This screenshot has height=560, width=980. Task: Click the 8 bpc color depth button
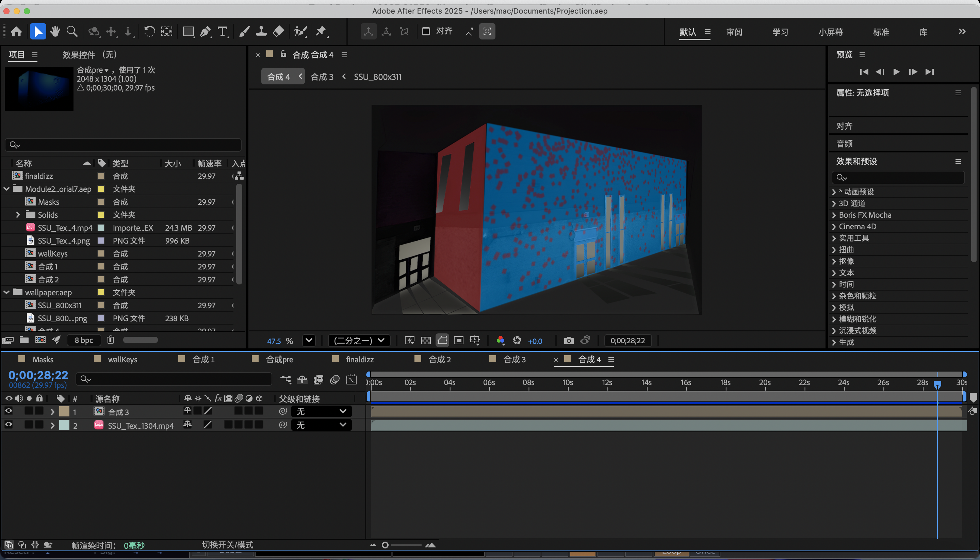(83, 340)
